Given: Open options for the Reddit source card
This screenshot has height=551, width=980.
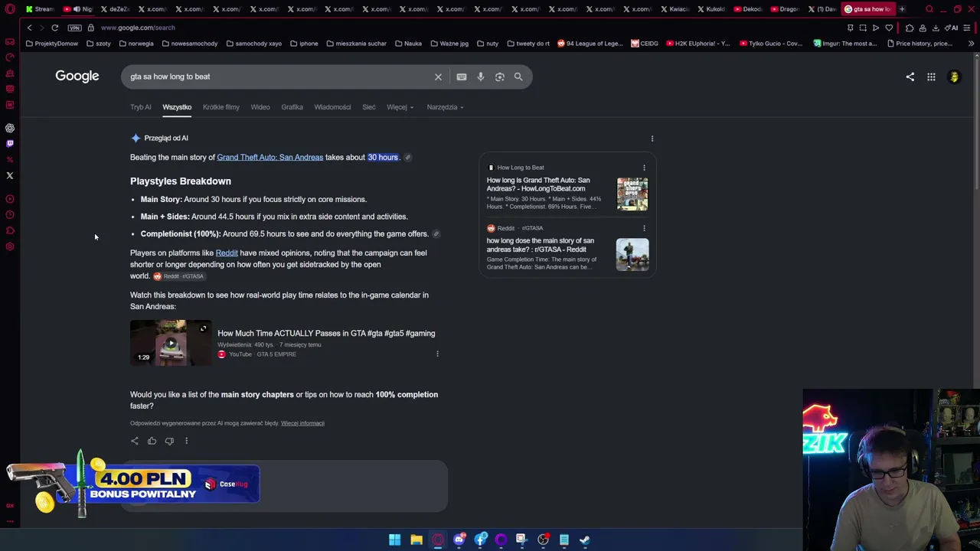Looking at the screenshot, I should tap(644, 228).
